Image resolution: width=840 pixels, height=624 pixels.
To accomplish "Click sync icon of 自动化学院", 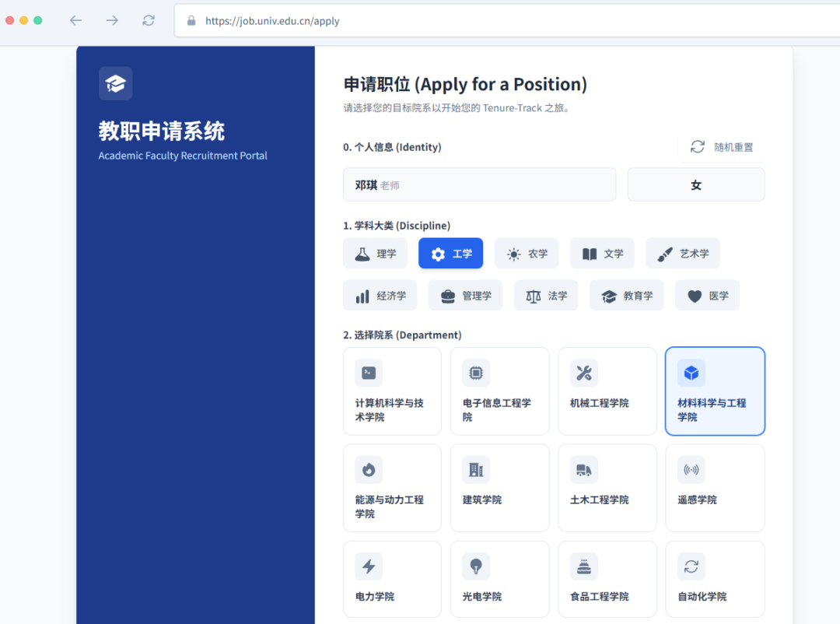I will coord(691,566).
